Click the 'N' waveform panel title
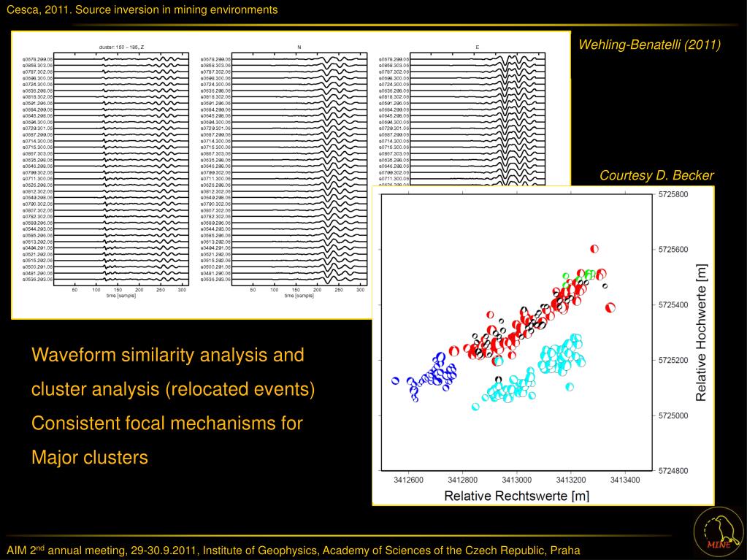Image resolution: width=747 pixels, height=560 pixels. click(x=299, y=47)
